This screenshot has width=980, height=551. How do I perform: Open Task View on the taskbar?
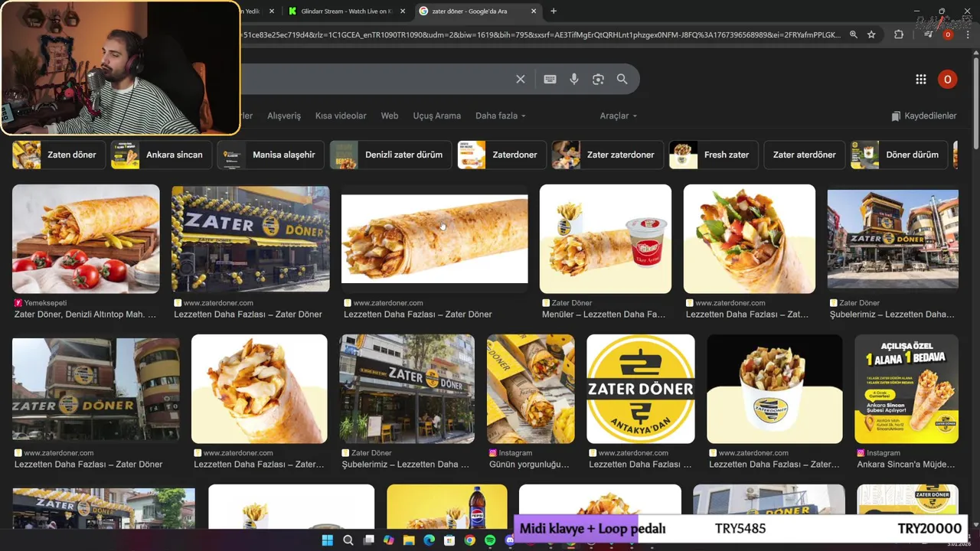368,540
